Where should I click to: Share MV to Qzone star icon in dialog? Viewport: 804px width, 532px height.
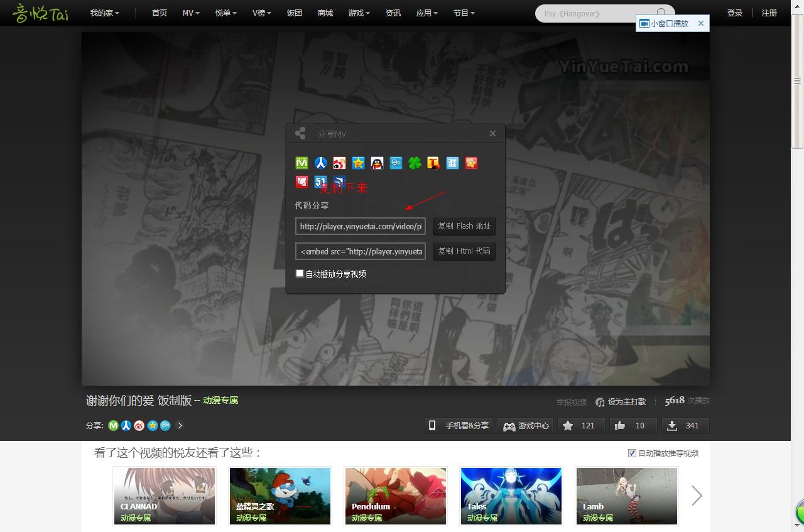point(358,163)
